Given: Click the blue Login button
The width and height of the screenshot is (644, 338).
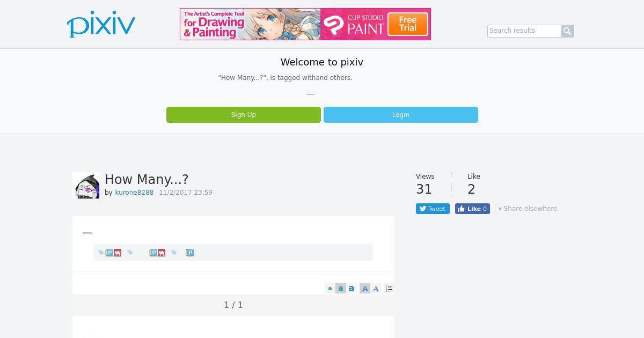Looking at the screenshot, I should click(x=401, y=115).
